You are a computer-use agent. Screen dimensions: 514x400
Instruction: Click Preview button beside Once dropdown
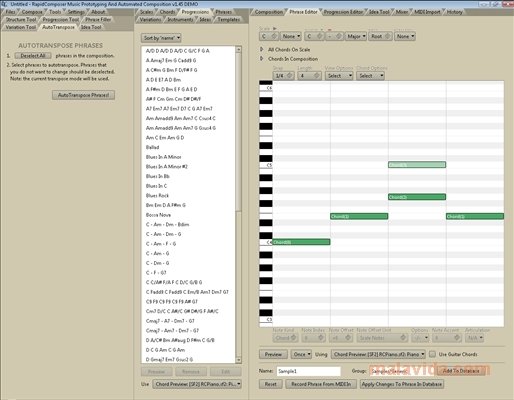click(x=273, y=354)
